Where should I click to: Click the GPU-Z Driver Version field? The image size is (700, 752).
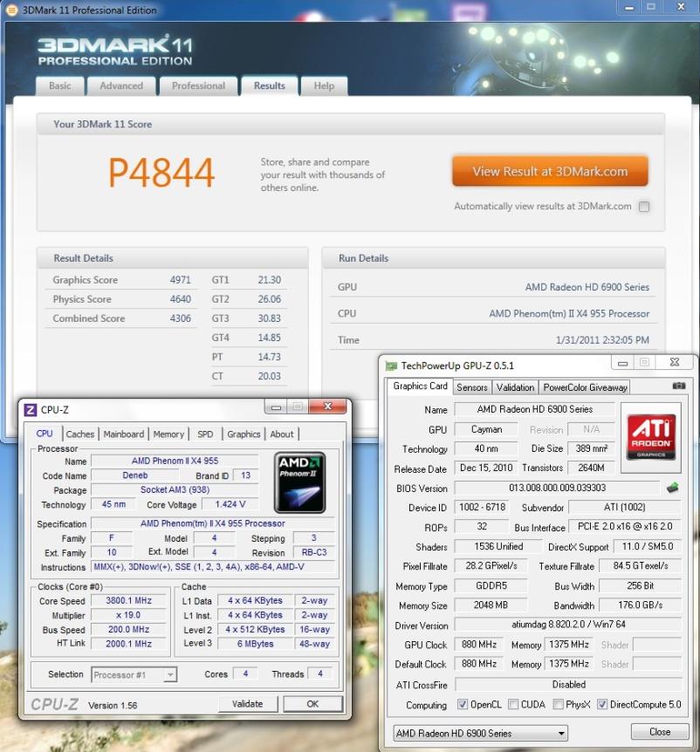[568, 625]
